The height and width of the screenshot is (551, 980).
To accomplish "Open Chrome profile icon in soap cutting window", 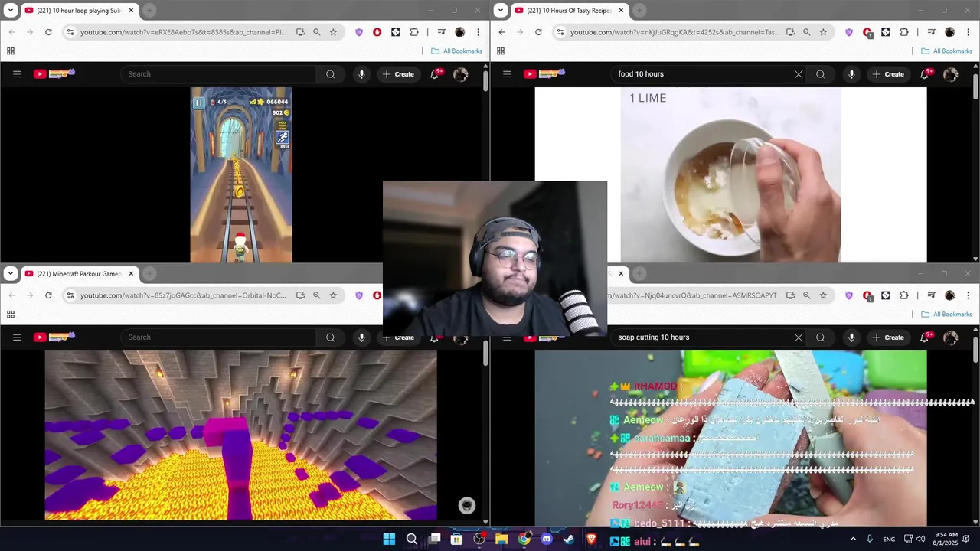I will click(x=950, y=295).
